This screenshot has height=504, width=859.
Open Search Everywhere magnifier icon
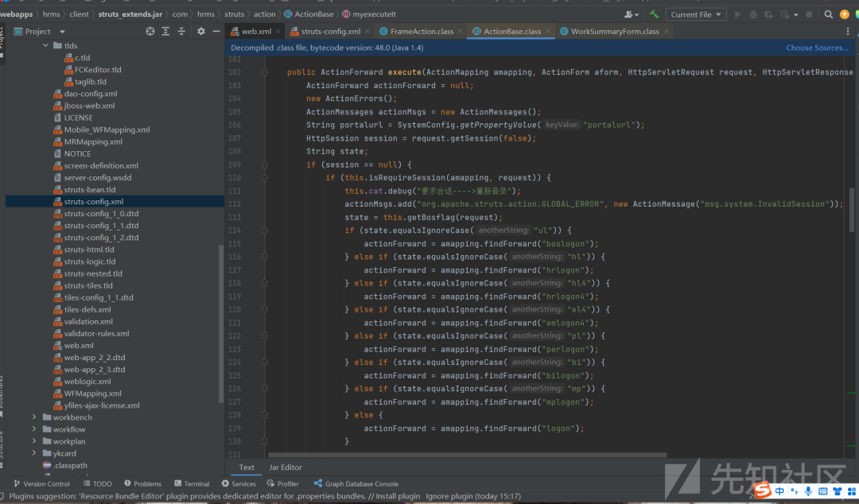(828, 15)
